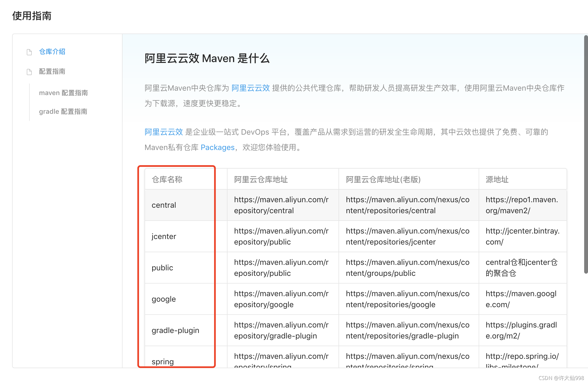Open the 仓库介绍 sidebar item
The height and width of the screenshot is (383, 588).
pos(52,52)
